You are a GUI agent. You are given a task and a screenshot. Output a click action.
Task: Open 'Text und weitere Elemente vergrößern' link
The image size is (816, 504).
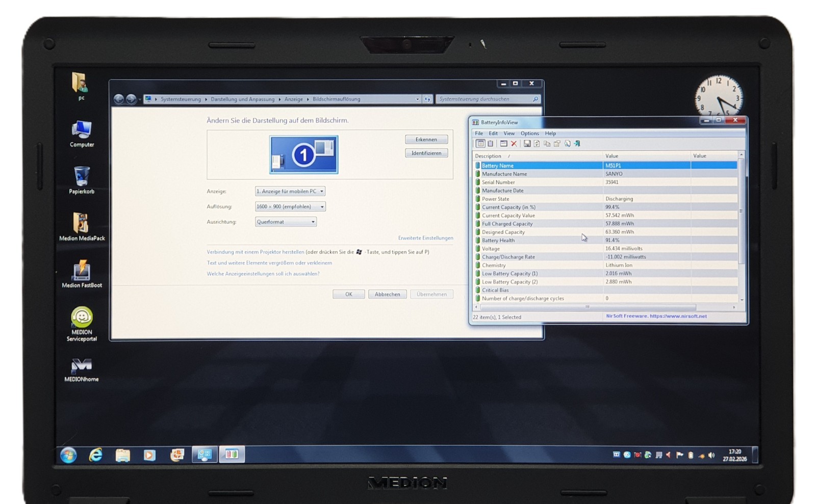coord(269,263)
